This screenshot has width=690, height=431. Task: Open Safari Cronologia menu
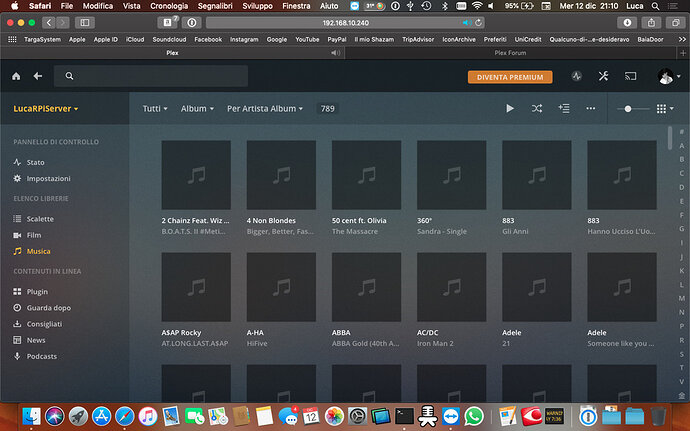tap(169, 6)
